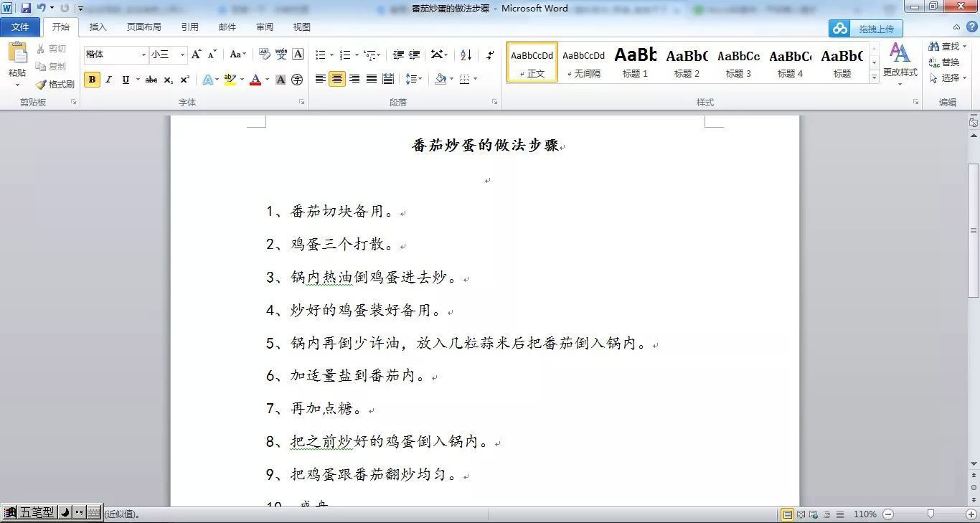Switch to the 插入 ribbon tab
This screenshot has width=980, height=523.
[x=98, y=27]
